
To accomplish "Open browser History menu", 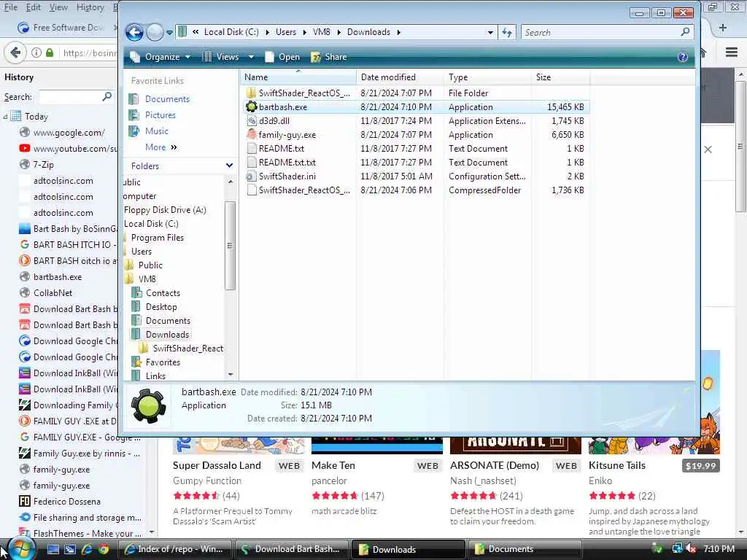I will click(90, 7).
